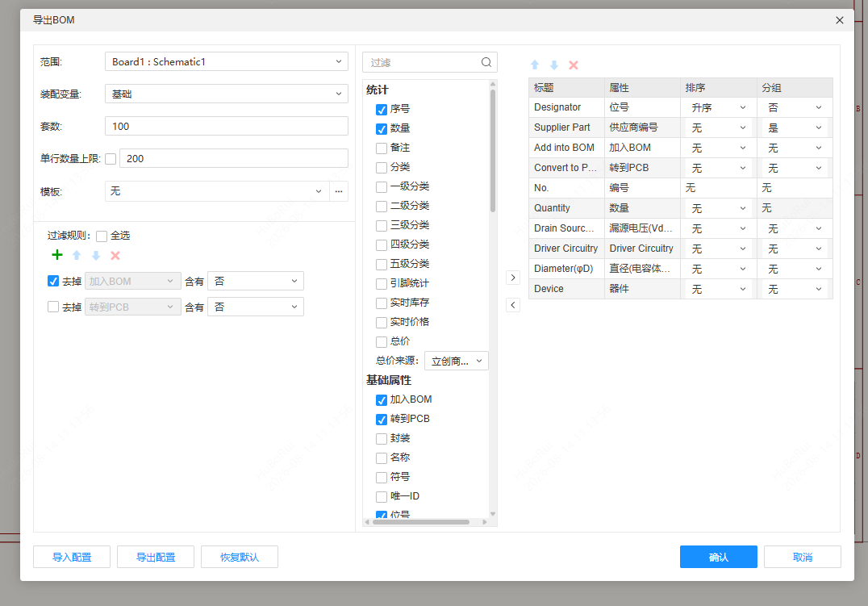Check the 一级分类 checkbox

click(x=382, y=187)
